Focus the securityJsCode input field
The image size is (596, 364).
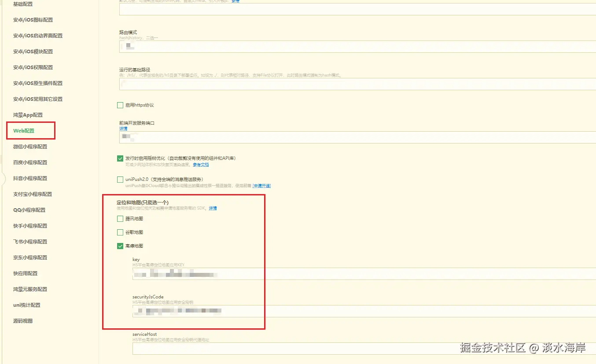point(364,311)
